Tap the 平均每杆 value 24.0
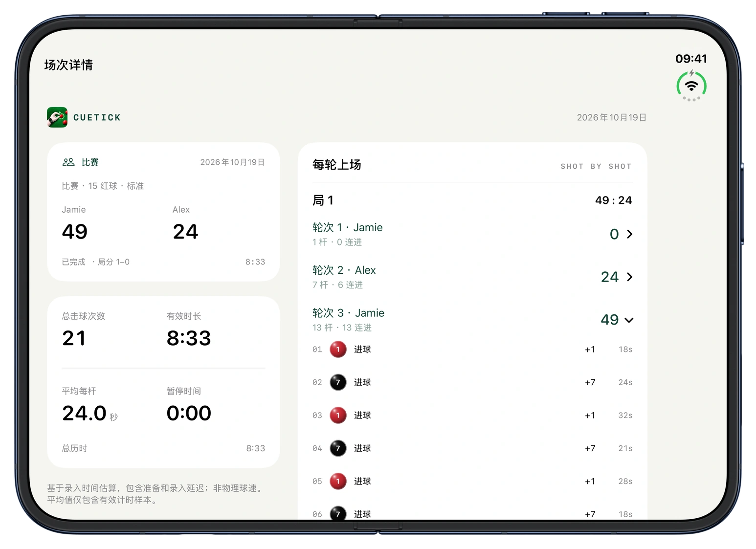Screen dimensions: 756x549 click(84, 414)
